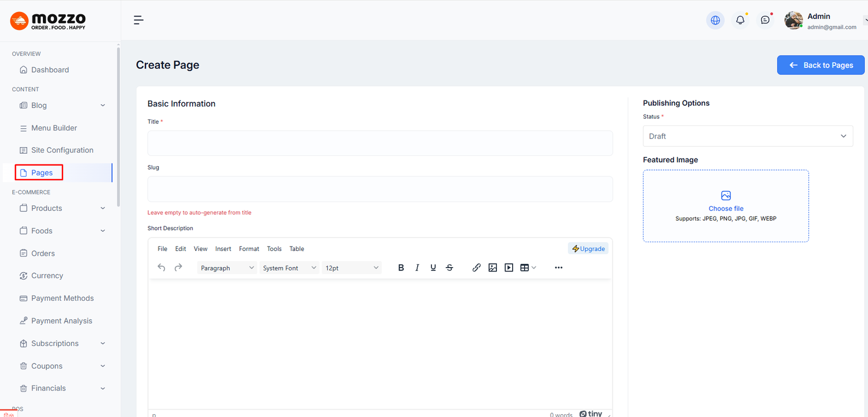The image size is (868, 417).
Task: Open the Format menu in editor
Action: tap(249, 249)
